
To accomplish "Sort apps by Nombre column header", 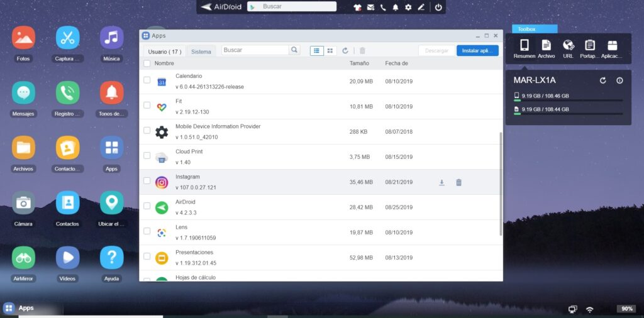I will [x=164, y=63].
